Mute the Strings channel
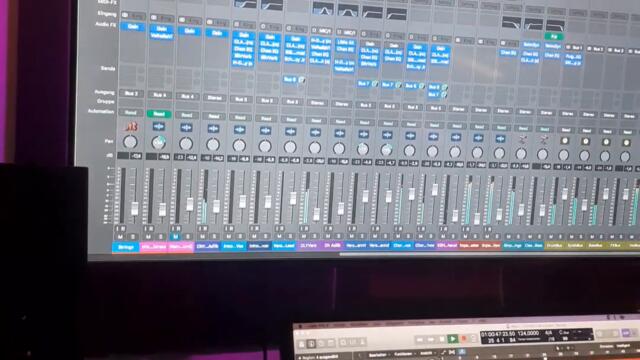 click(120, 236)
